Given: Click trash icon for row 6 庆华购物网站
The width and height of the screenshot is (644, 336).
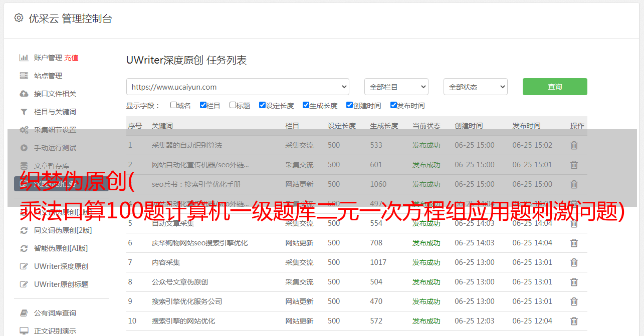Looking at the screenshot, I should pos(574,243).
